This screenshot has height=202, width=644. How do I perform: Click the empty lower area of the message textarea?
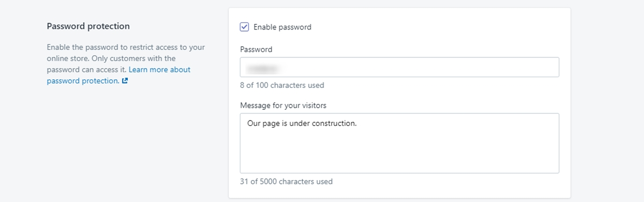coord(399,153)
